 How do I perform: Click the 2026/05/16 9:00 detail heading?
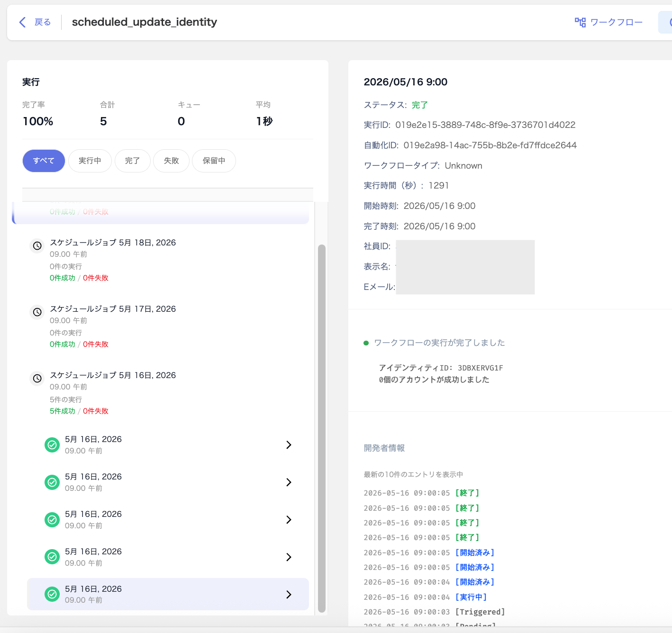point(406,82)
